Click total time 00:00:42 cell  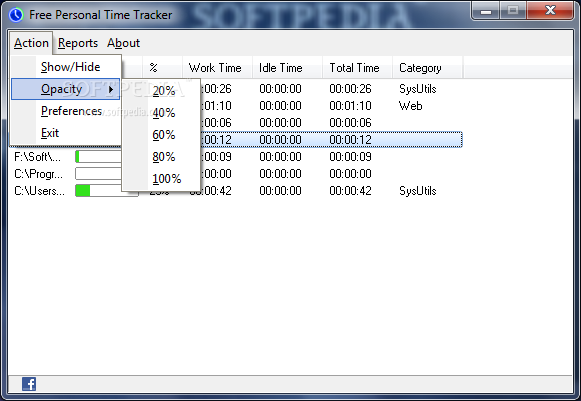click(350, 191)
